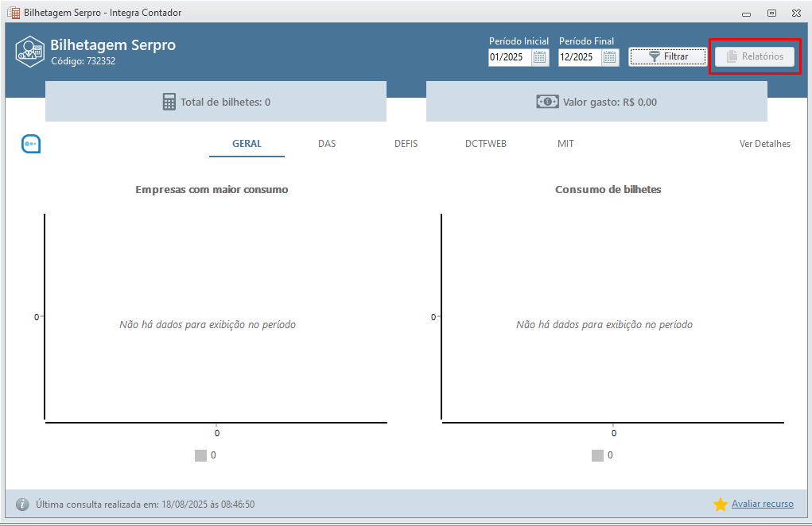Image resolution: width=812 pixels, height=526 pixels.
Task: Edit the Período Inicial field 01/2025
Action: coord(510,57)
